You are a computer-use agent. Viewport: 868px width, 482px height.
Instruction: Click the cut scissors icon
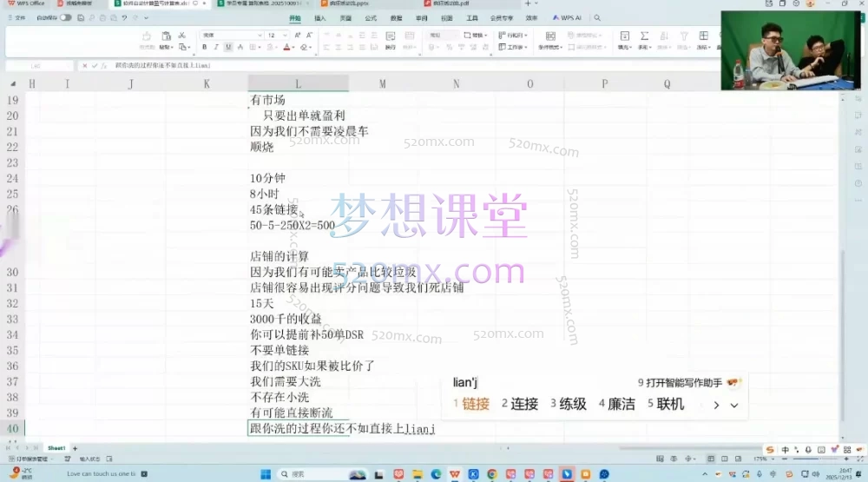(181, 35)
